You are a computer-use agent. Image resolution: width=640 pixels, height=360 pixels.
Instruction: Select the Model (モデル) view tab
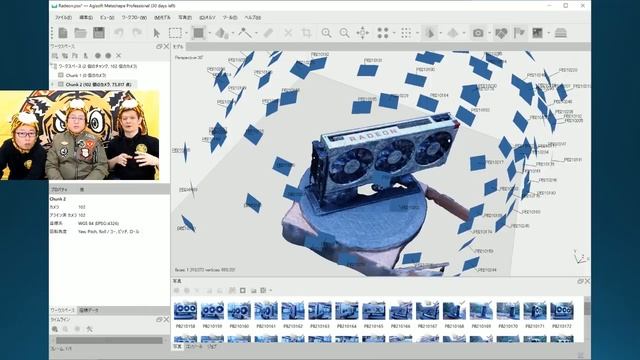[x=178, y=47]
